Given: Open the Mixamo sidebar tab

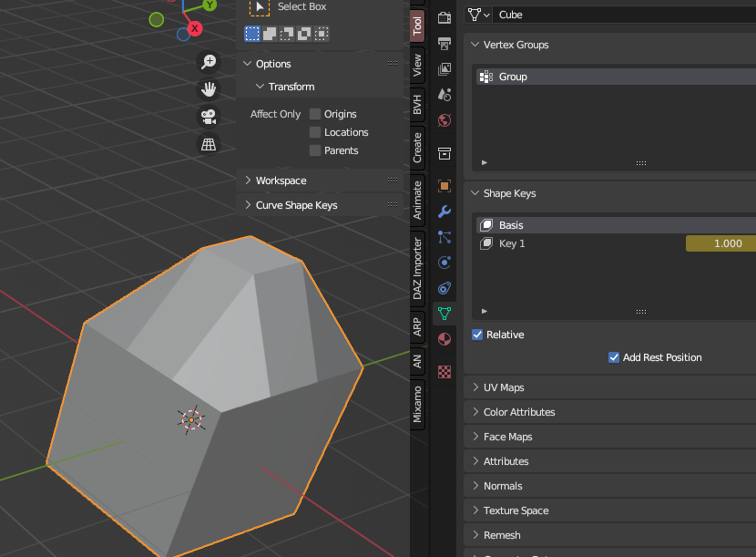Looking at the screenshot, I should coord(415,404).
